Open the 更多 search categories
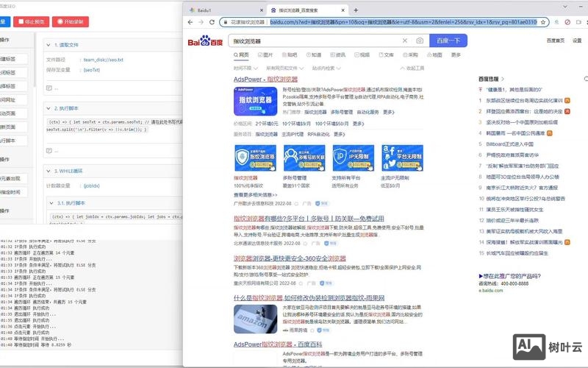588x368 pixels. [x=456, y=54]
